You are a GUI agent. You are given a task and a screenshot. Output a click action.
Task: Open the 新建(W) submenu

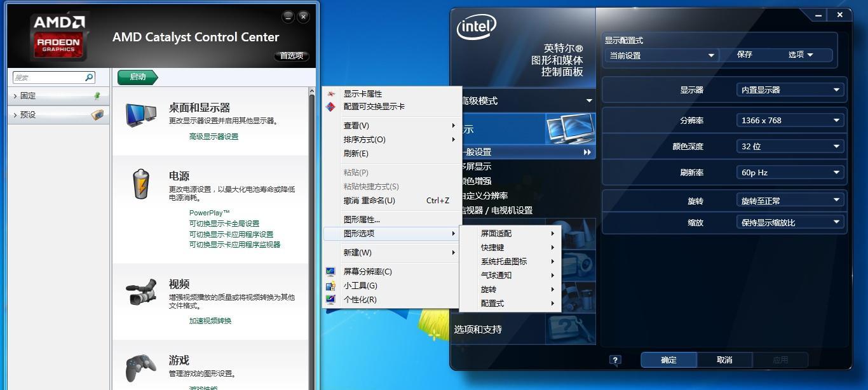pyautogui.click(x=391, y=253)
